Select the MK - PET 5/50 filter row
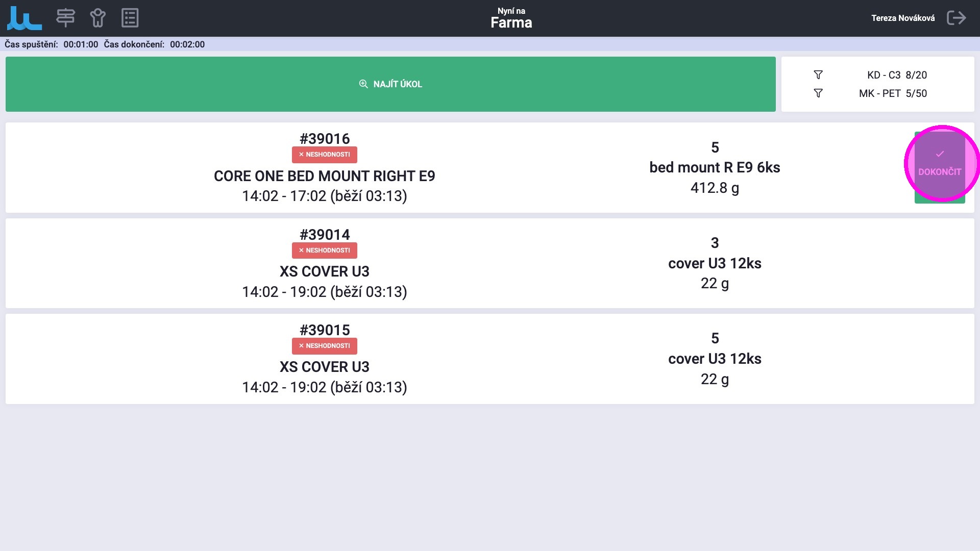Screen dimensions: 980x551 pos(893,93)
